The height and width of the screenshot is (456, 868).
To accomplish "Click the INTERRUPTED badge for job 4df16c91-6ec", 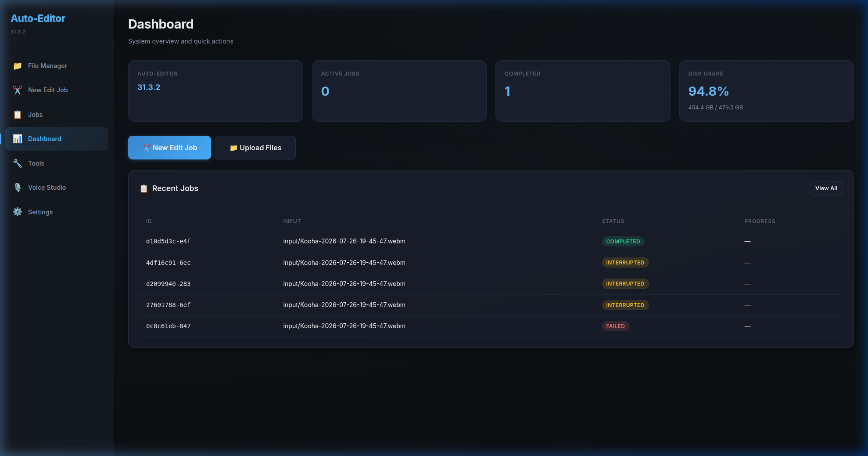I will tap(625, 263).
